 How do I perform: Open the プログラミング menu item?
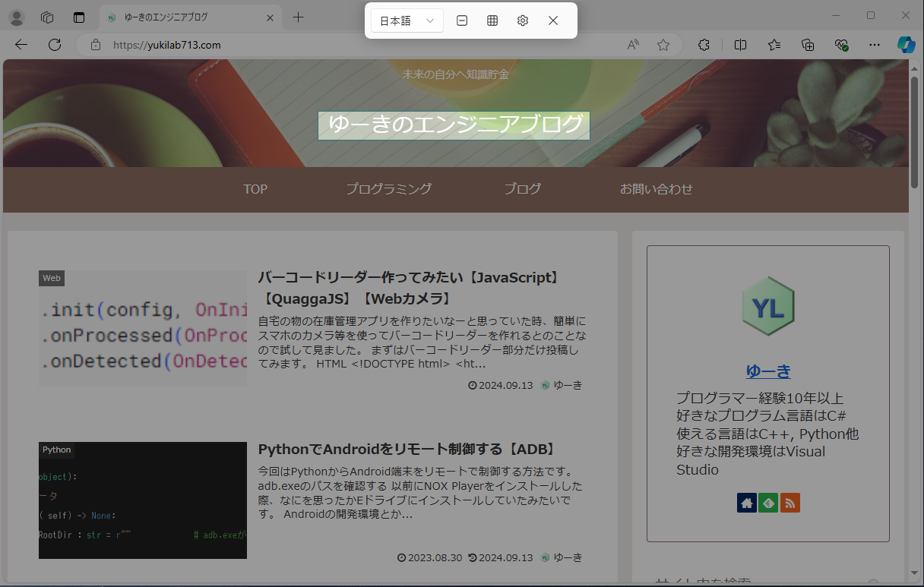point(389,189)
